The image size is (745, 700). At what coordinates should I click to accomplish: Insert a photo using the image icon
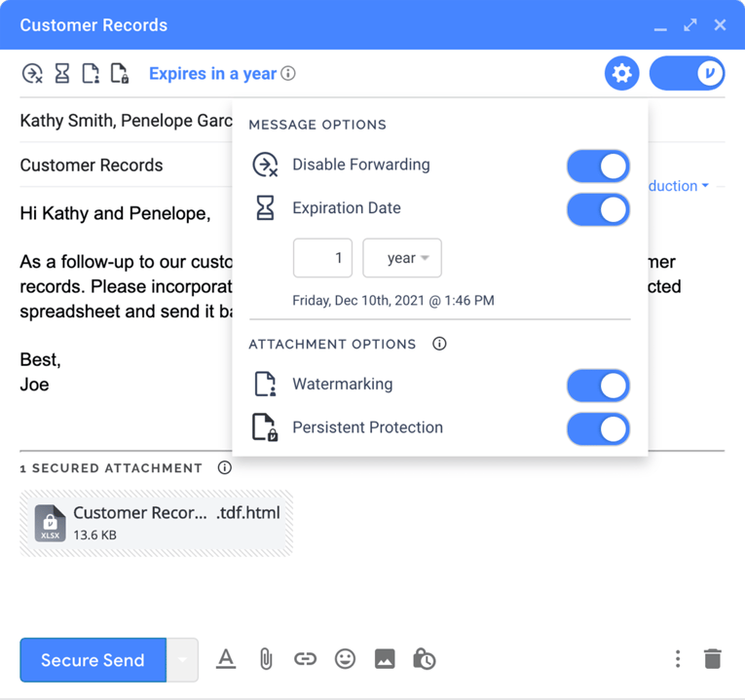[385, 659]
